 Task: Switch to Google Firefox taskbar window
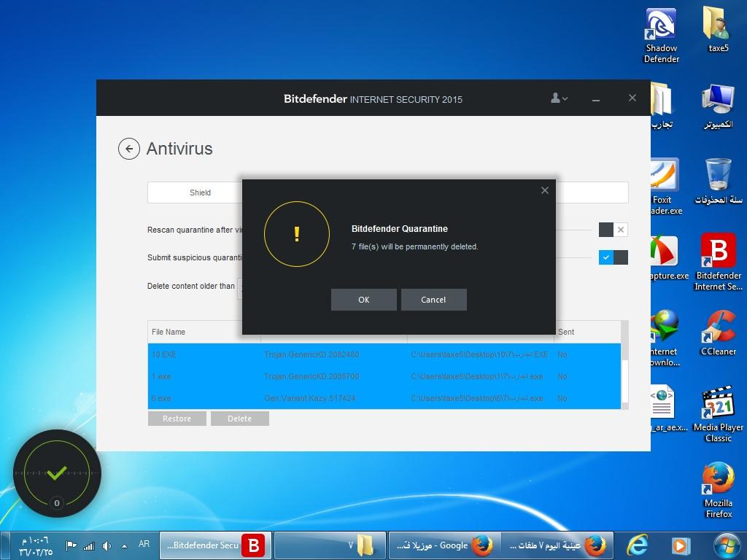tap(444, 545)
